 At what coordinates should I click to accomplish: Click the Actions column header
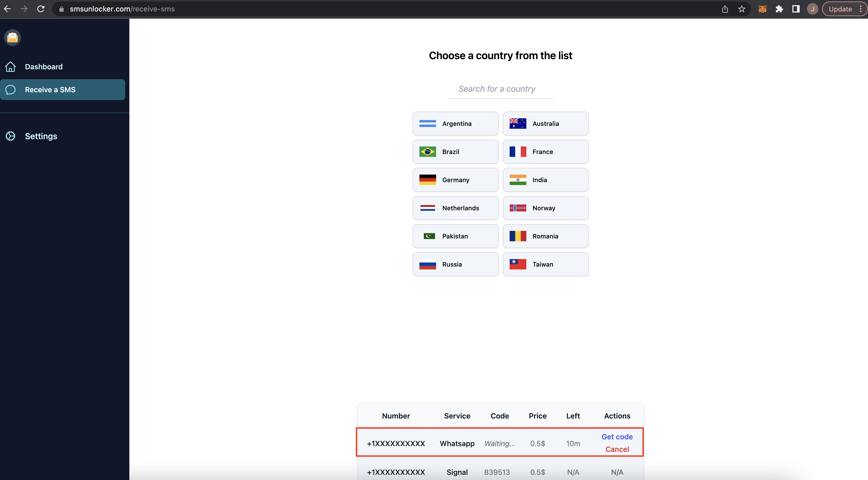pos(617,416)
